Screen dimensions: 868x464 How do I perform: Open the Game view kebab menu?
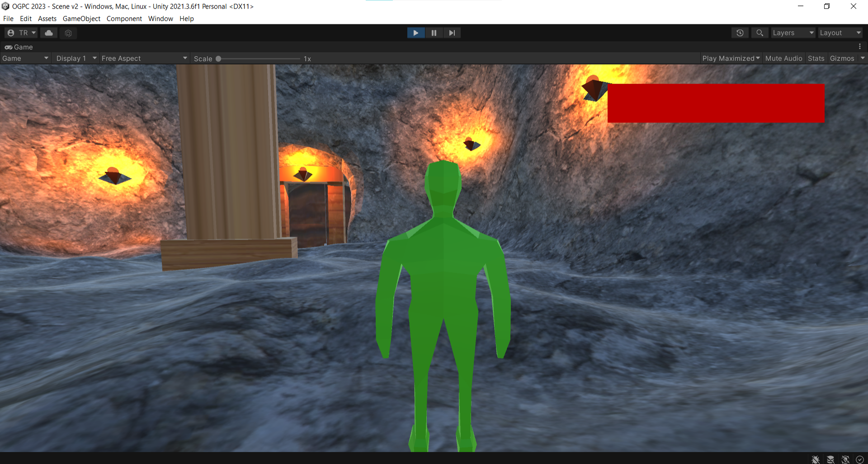860,47
